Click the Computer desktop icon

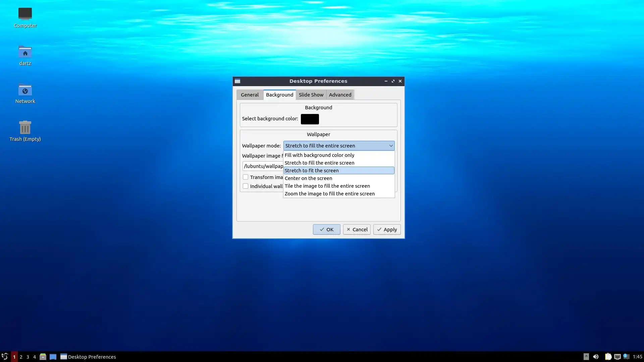tap(25, 14)
